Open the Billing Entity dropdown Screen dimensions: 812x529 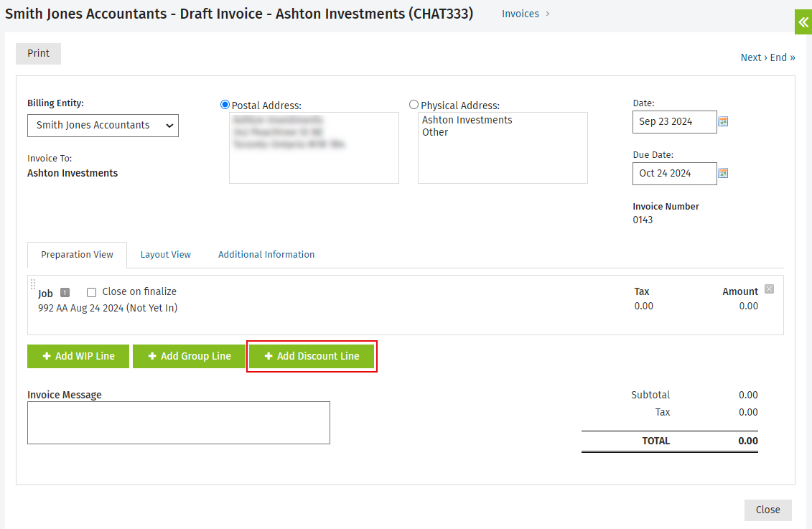[x=103, y=126]
